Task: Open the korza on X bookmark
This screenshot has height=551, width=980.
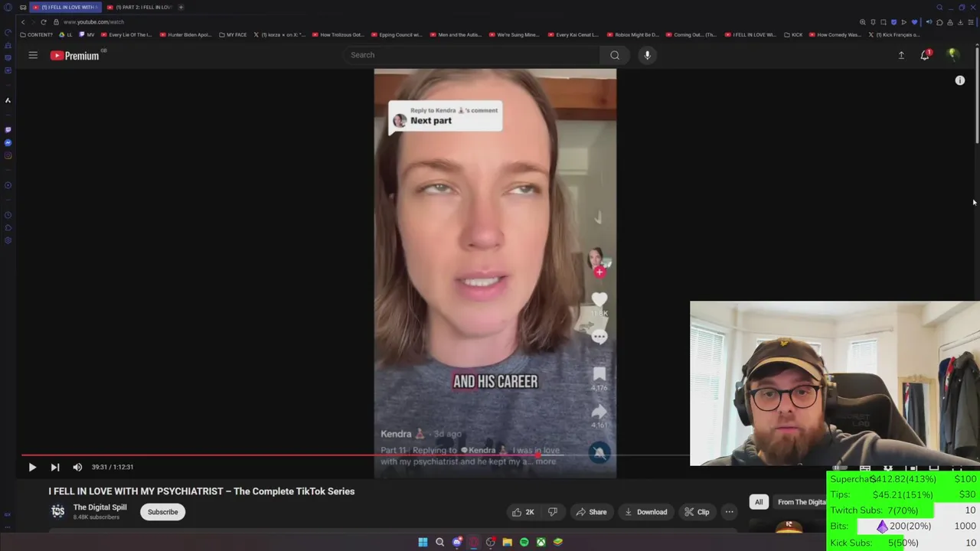Action: 279,34
